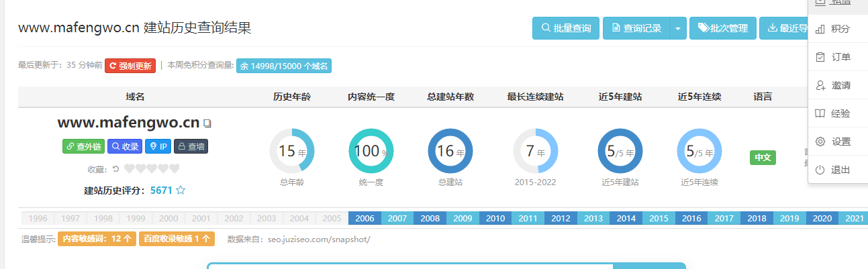Open the 邀请 invite menu item
Image resolution: width=868 pixels, height=269 pixels.
click(838, 85)
